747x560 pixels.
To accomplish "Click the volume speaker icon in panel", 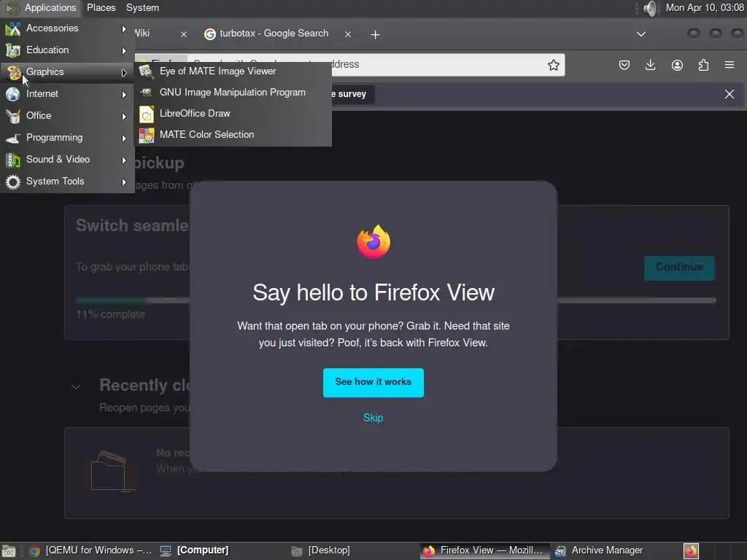I will click(650, 8).
